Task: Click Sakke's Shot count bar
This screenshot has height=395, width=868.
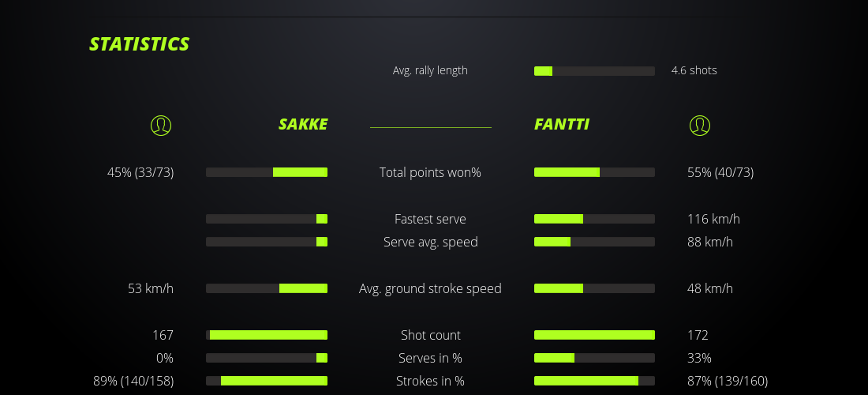Action: tap(267, 335)
